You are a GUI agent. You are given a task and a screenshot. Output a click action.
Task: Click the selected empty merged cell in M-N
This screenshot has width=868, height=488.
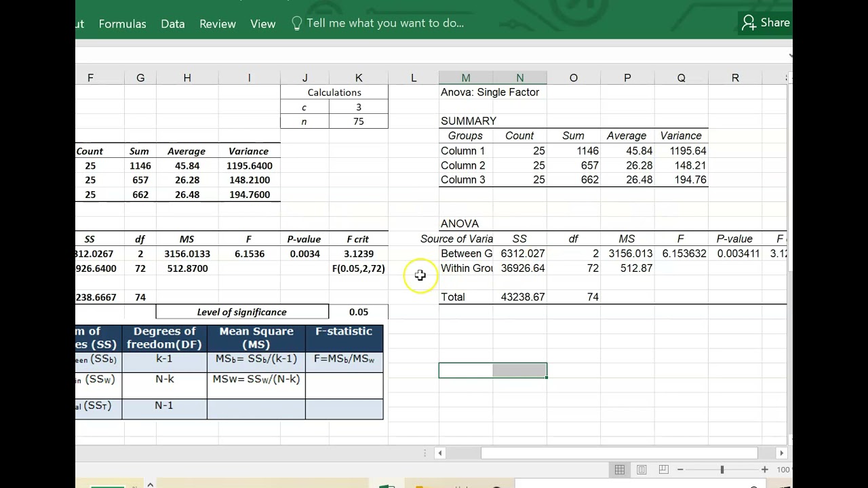493,371
